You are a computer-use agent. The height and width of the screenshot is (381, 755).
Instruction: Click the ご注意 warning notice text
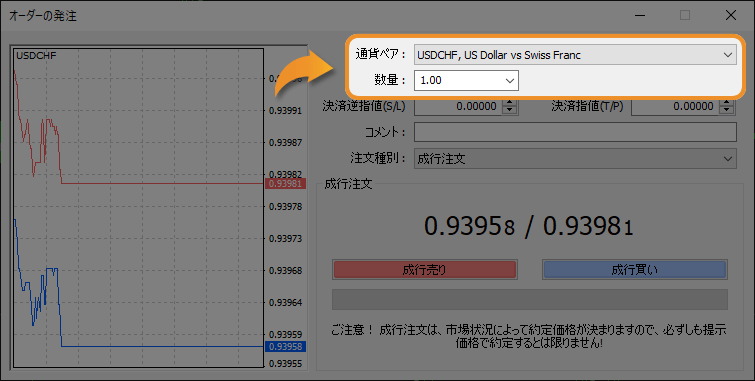(529, 336)
